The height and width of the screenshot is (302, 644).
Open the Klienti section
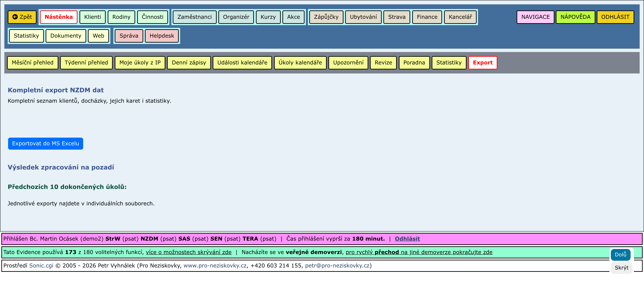tap(92, 17)
